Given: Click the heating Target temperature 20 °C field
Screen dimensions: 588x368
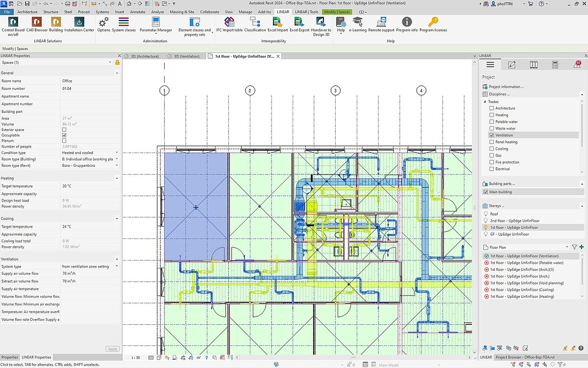Looking at the screenshot, I should pyautogui.click(x=90, y=186).
